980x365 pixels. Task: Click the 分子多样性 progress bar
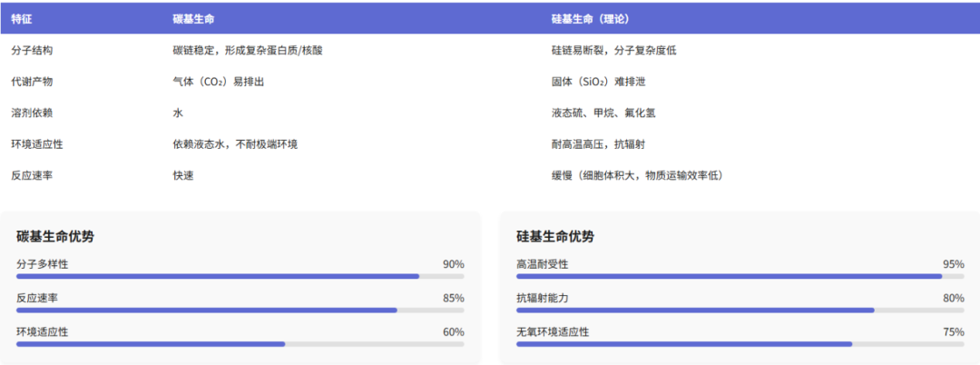point(240,276)
